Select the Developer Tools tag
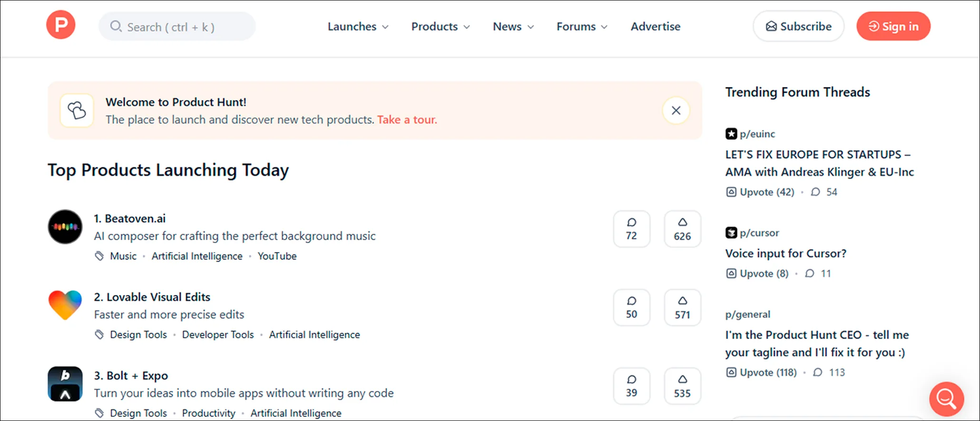Screen dimensions: 980x421 pyautogui.click(x=218, y=334)
